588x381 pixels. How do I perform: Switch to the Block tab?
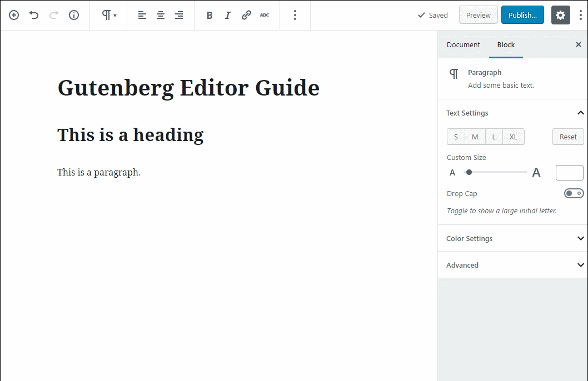tap(506, 44)
